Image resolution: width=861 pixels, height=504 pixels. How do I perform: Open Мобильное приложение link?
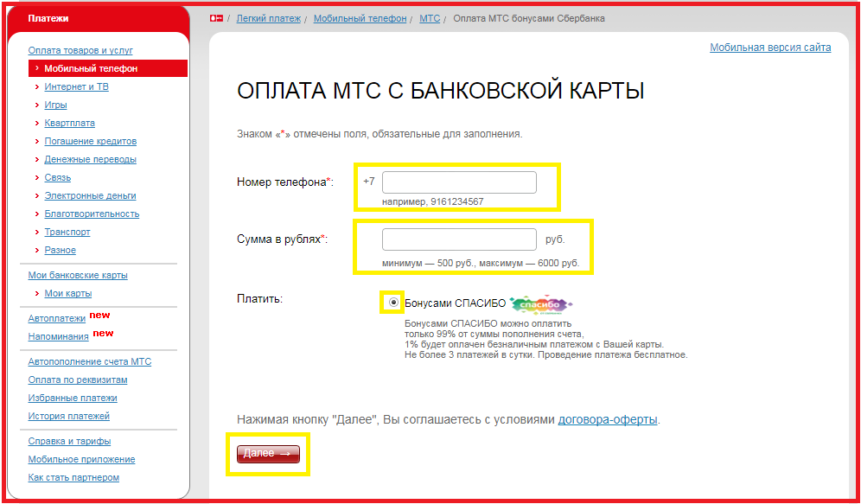81,460
